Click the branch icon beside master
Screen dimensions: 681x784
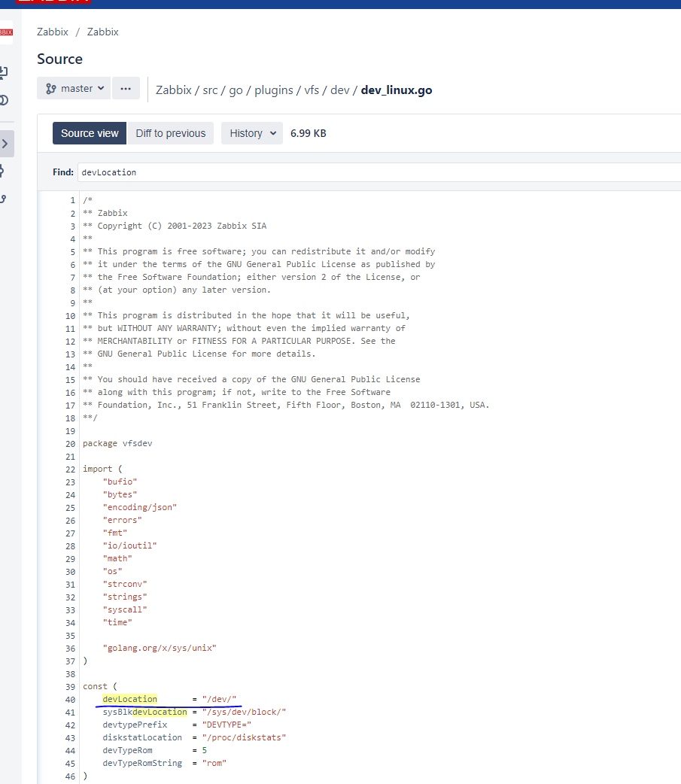[50, 89]
